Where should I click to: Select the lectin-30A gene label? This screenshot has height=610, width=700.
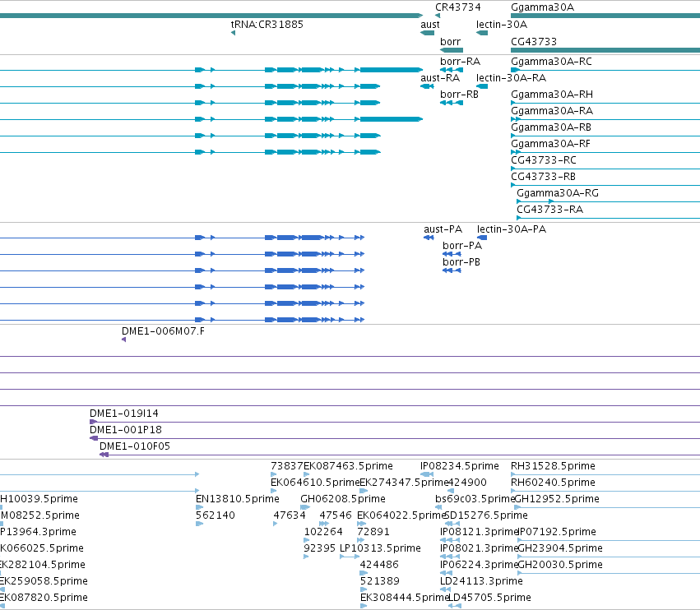click(501, 25)
